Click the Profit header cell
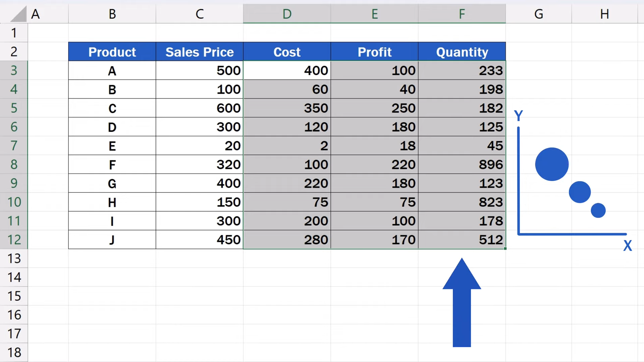This screenshot has width=644, height=362. click(375, 52)
